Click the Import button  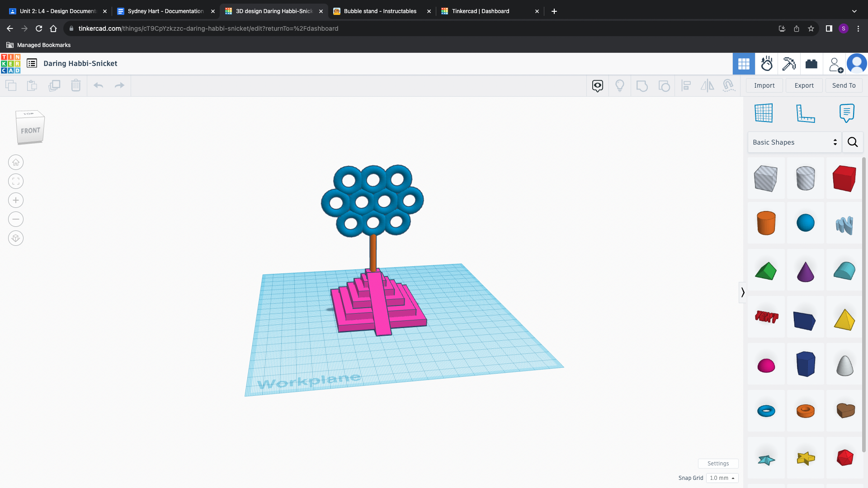click(764, 85)
